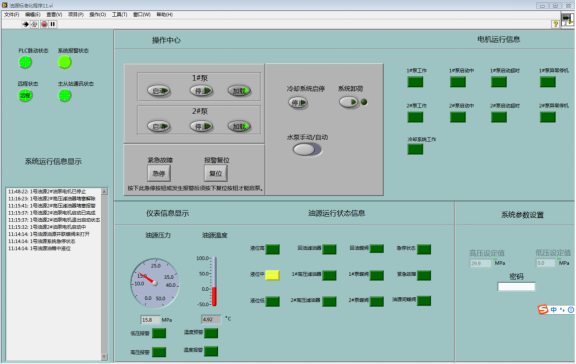The height and width of the screenshot is (364, 576).
Task: Click the 2#泵 启动 button
Action: point(159,126)
